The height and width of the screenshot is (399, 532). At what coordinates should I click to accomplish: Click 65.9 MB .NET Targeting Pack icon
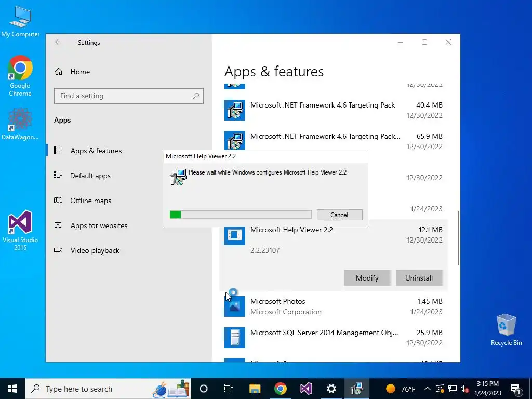[234, 140]
